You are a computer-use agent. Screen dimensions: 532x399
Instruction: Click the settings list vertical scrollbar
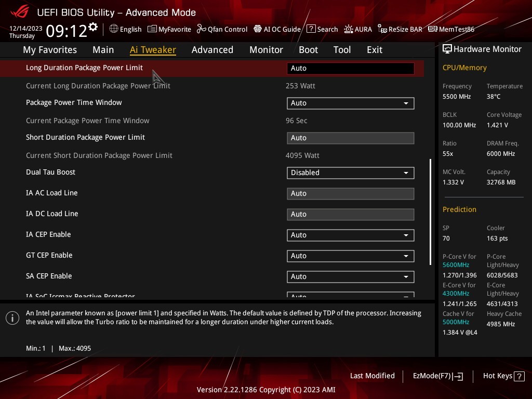click(430, 212)
